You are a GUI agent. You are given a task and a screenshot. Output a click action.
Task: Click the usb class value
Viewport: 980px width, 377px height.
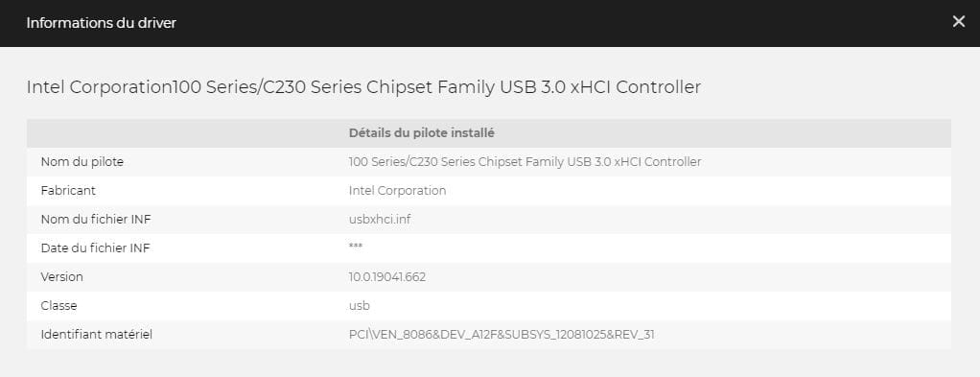pyautogui.click(x=360, y=306)
